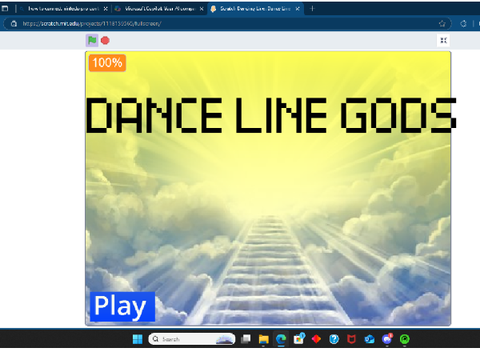This screenshot has height=360, width=480.
Task: Add this page to favorites star
Action: 442,24
